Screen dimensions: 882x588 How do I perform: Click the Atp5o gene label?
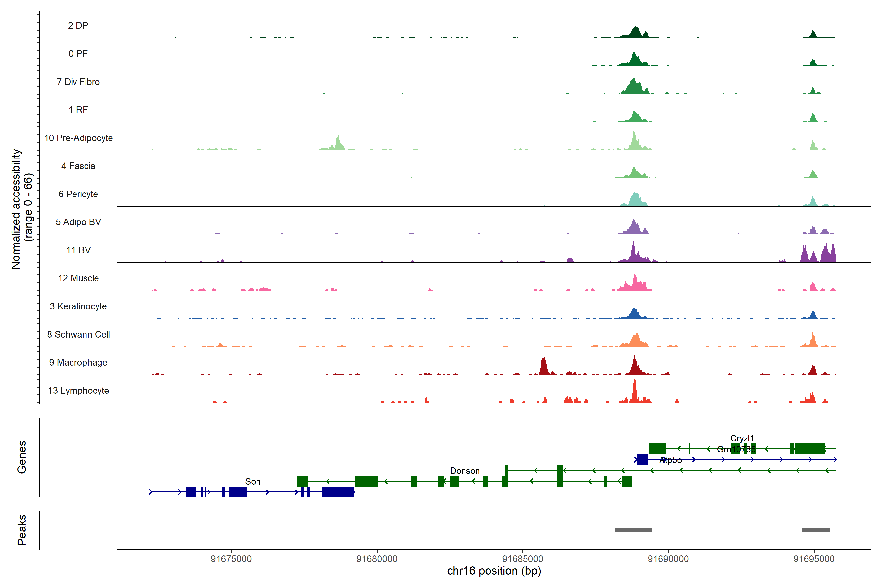click(x=671, y=460)
